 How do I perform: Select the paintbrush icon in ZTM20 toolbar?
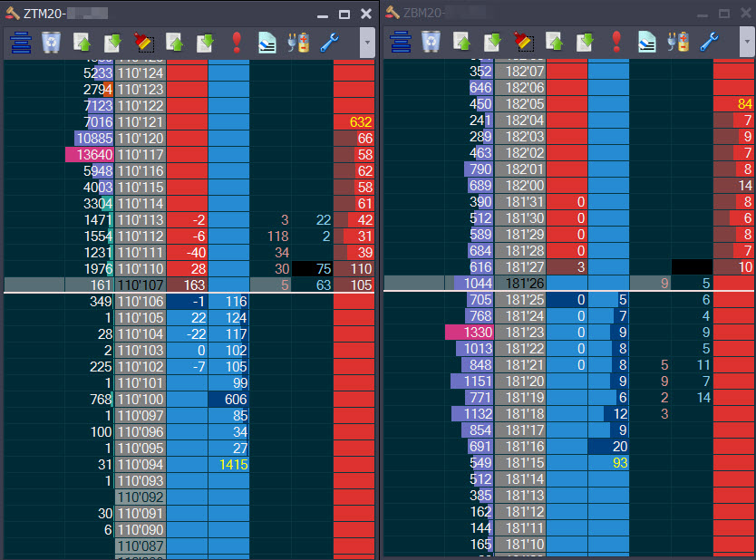144,42
